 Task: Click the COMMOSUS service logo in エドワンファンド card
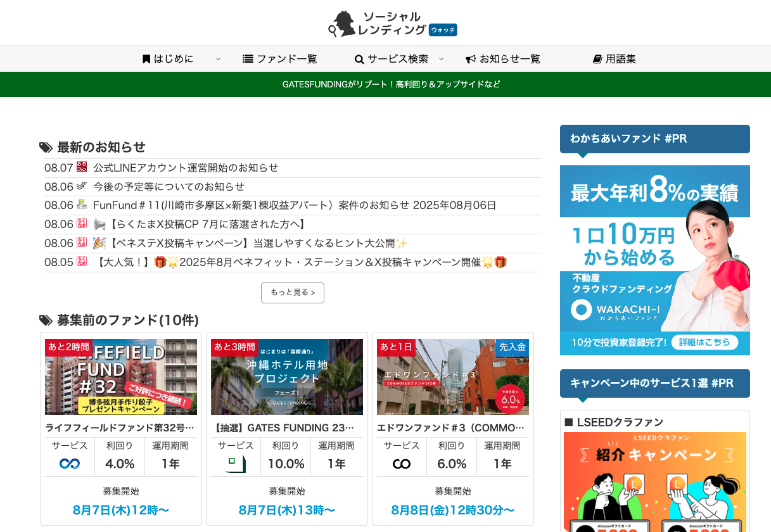[x=402, y=464]
